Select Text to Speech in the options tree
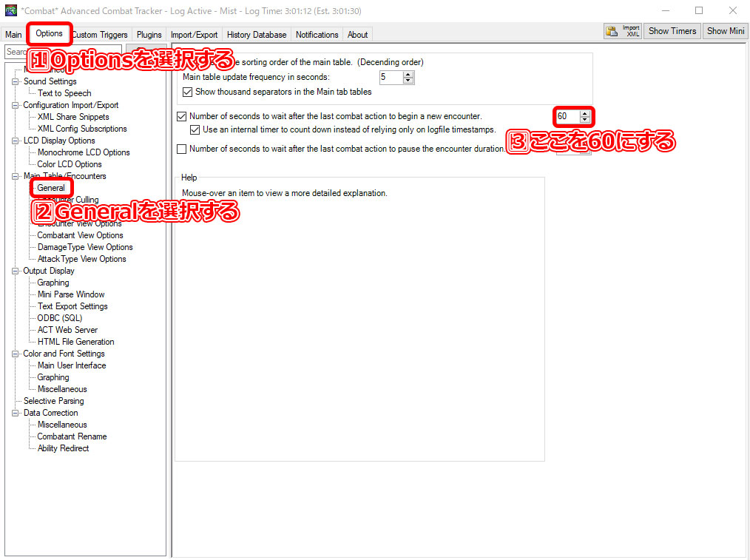The image size is (750, 560). point(64,93)
